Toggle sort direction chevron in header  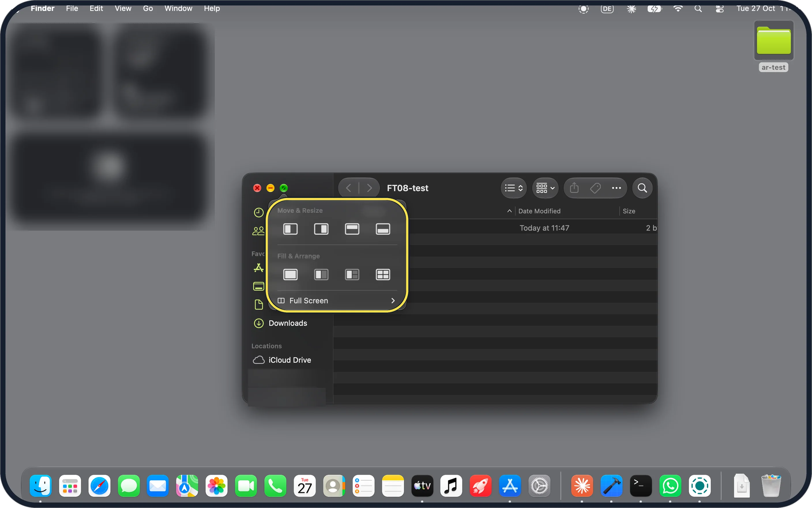509,211
